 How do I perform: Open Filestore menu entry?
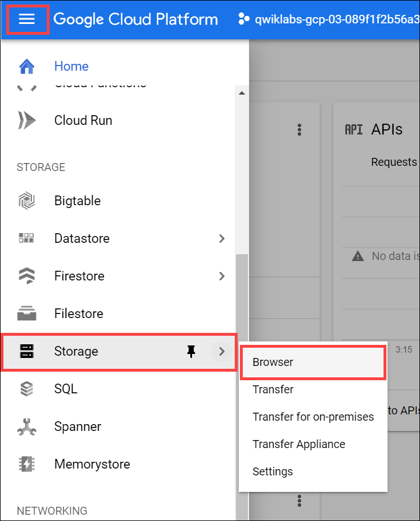[x=79, y=314]
